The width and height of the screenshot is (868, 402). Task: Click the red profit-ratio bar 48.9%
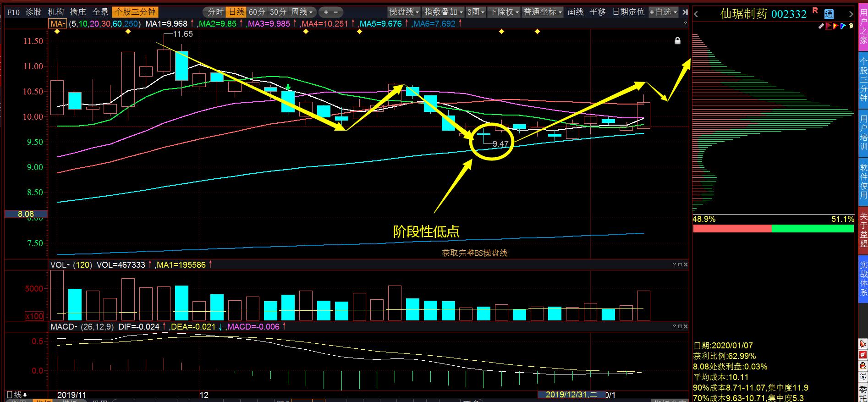pos(732,228)
